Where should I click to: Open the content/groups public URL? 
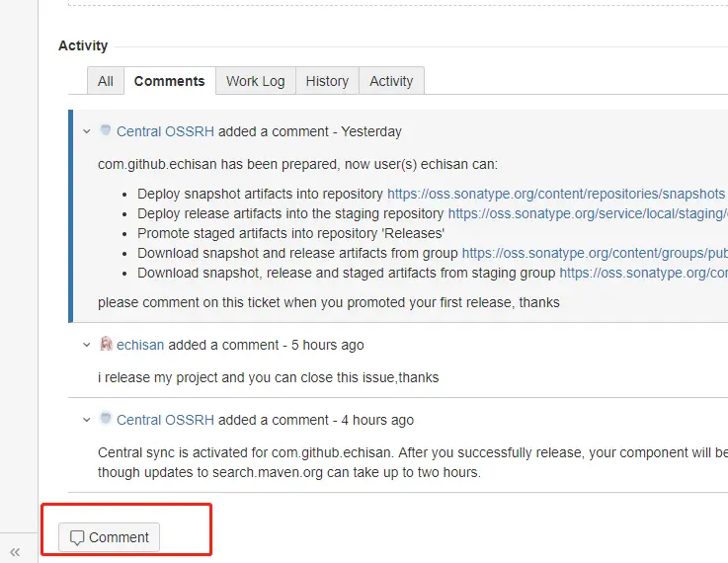(595, 253)
